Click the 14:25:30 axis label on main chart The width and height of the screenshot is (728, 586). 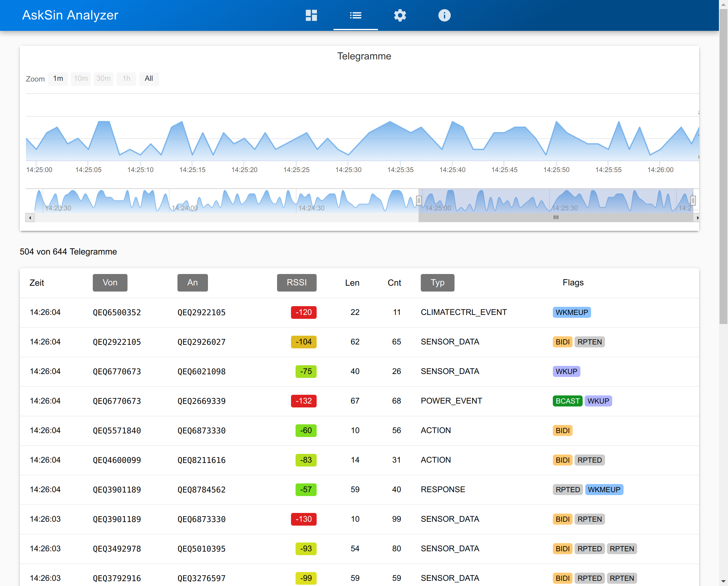(348, 170)
